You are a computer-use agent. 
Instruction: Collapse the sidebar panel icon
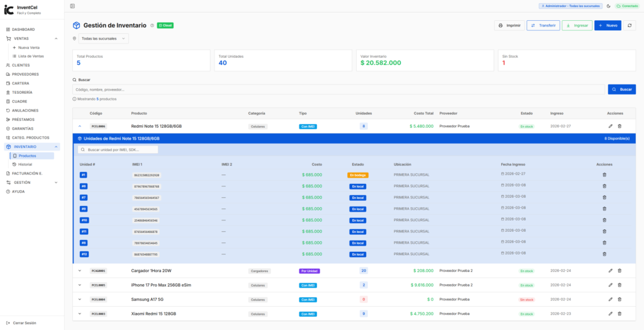[72, 6]
